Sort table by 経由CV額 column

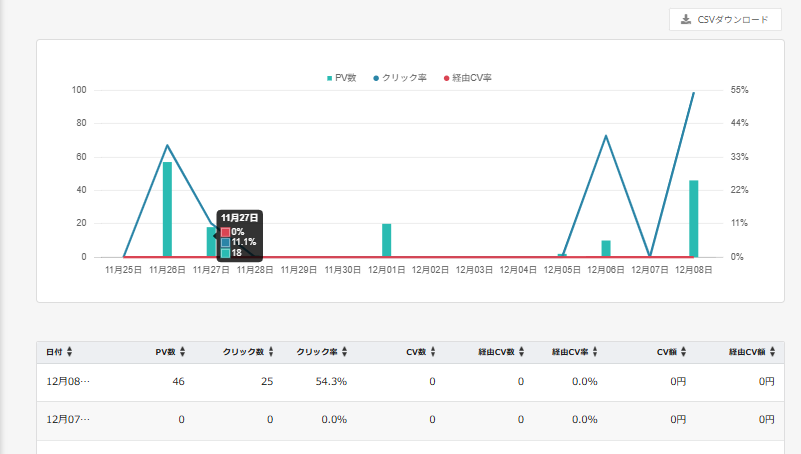click(x=752, y=352)
